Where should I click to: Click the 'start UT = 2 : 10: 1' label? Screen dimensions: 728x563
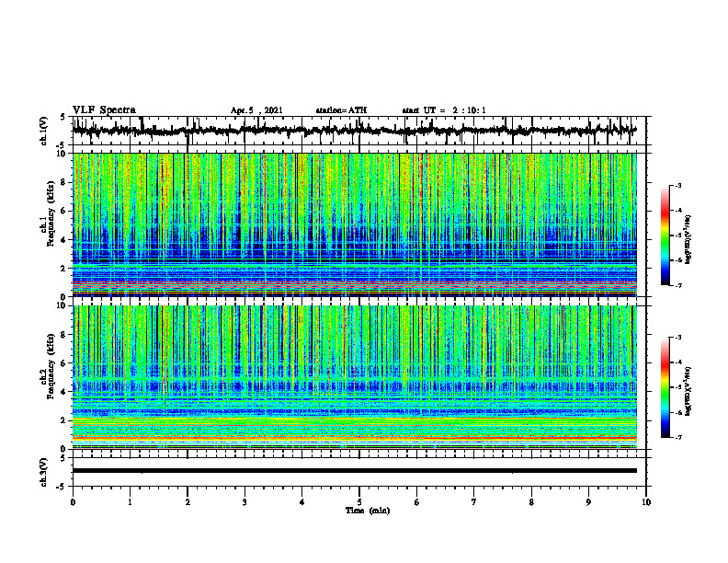444,110
